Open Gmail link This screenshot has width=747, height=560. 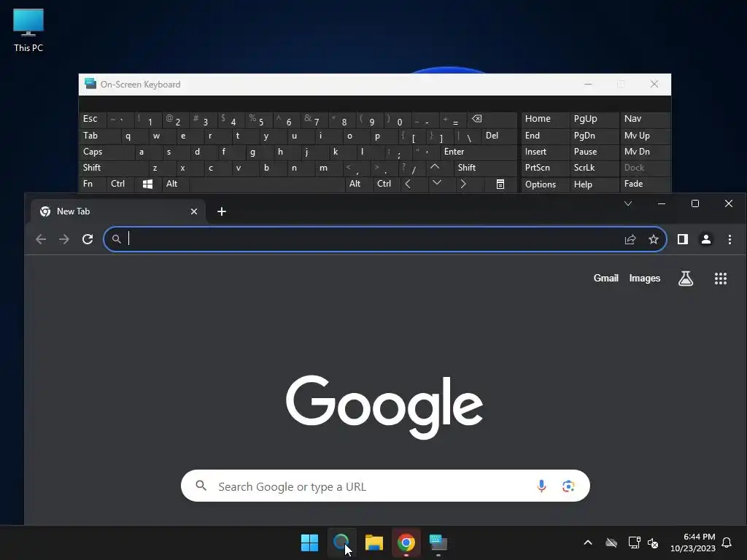[x=605, y=278]
